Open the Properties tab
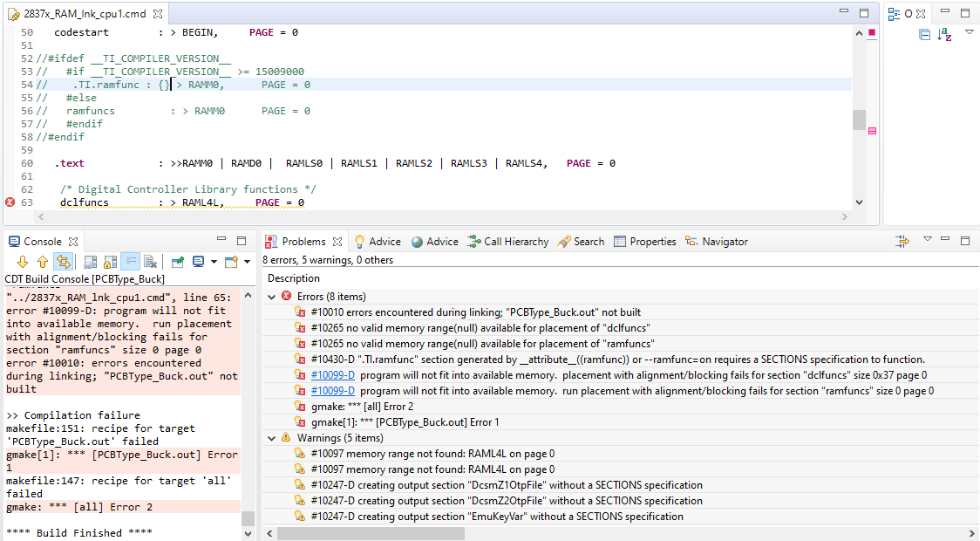Viewport: 980px width, 541px height. (644, 242)
